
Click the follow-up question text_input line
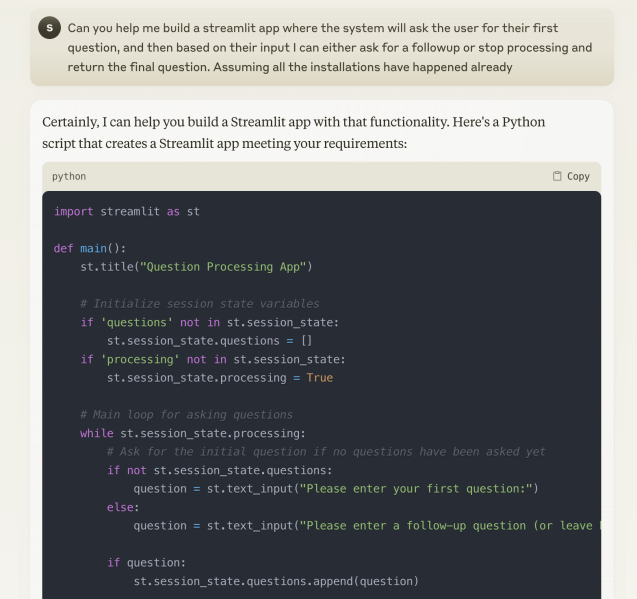(x=367, y=526)
